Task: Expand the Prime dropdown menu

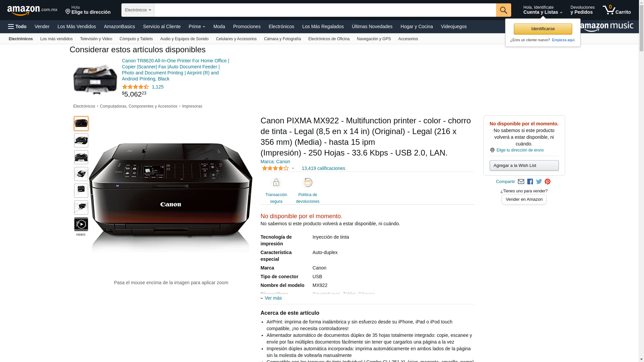Action: pos(197,26)
